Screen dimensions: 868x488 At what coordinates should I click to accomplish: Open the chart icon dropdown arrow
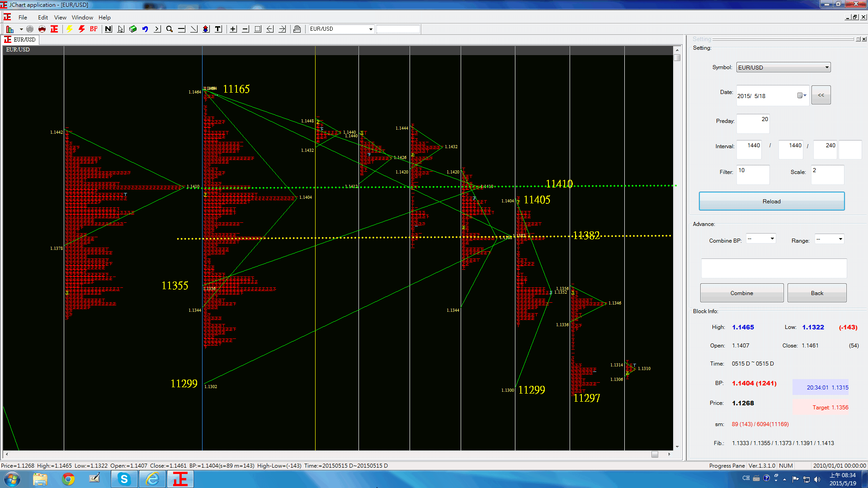21,29
